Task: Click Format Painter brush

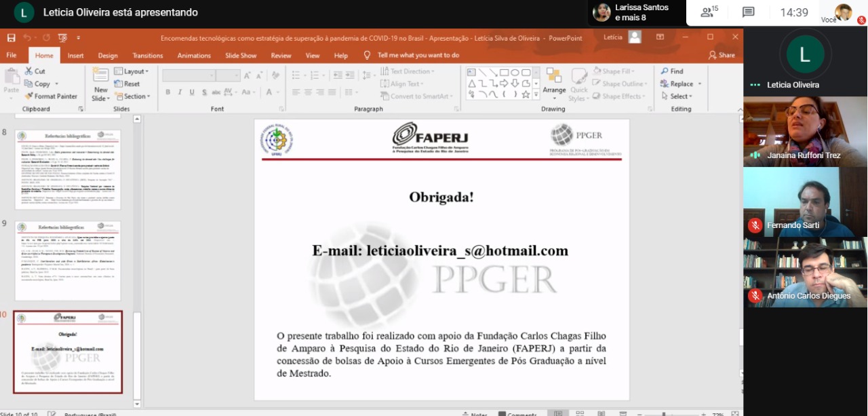Action: (51, 96)
